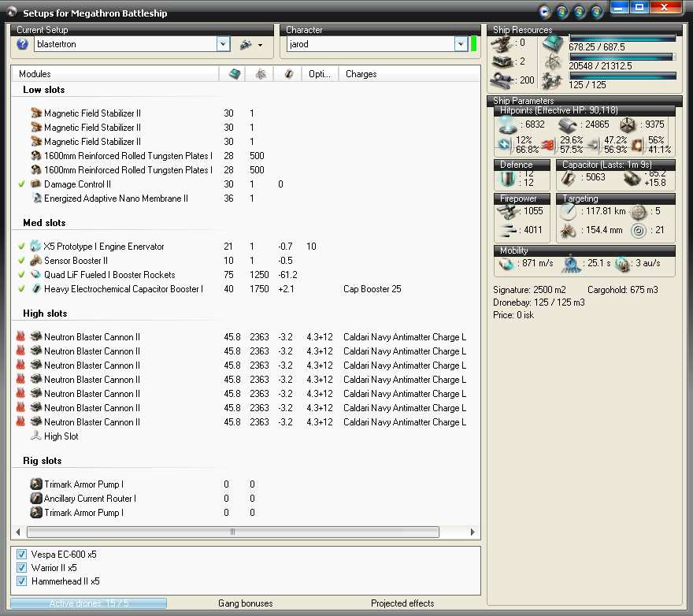Image resolution: width=693 pixels, height=616 pixels.
Task: Toggle Sensor Booster II active state
Action: [x=21, y=261]
